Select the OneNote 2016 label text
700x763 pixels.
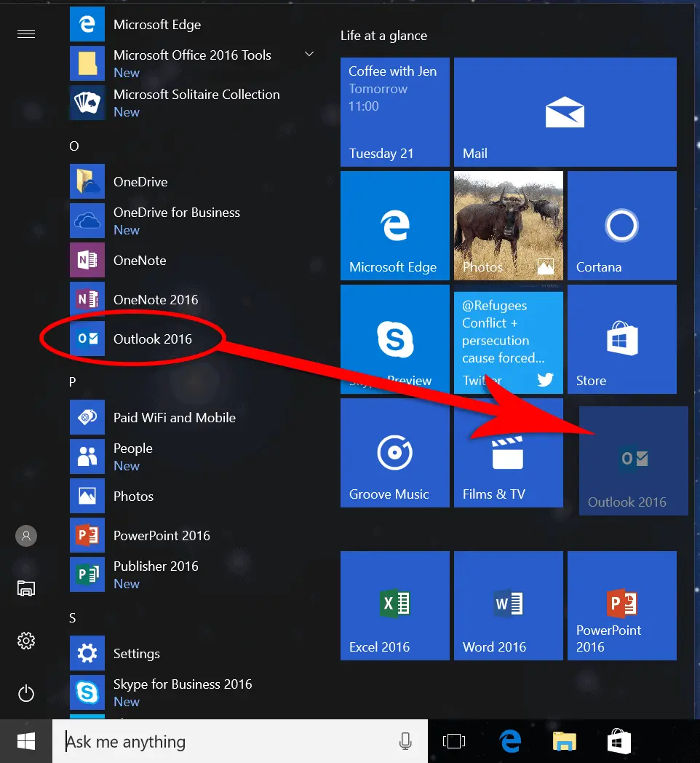coord(156,299)
